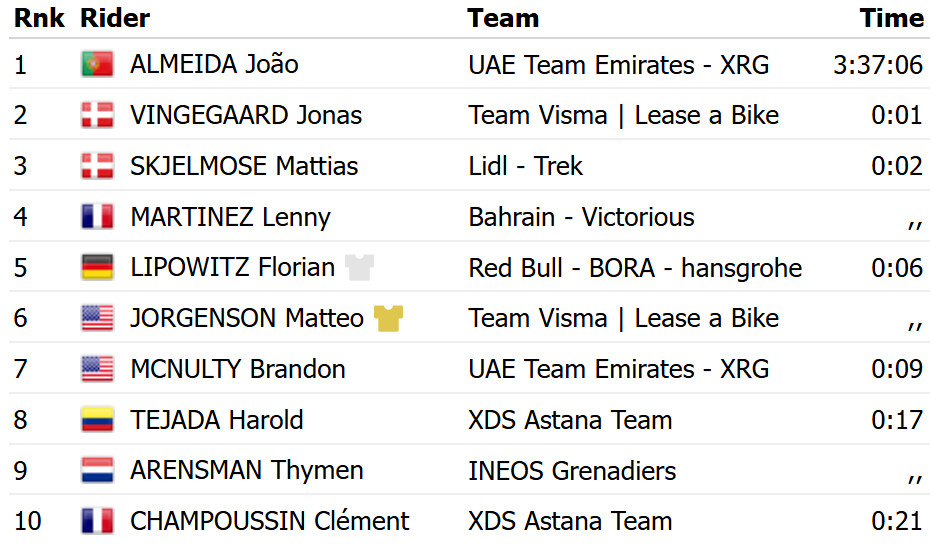Click the US flag beside MCNULTY Brandon
This screenshot has width=933, height=544.
tap(97, 369)
